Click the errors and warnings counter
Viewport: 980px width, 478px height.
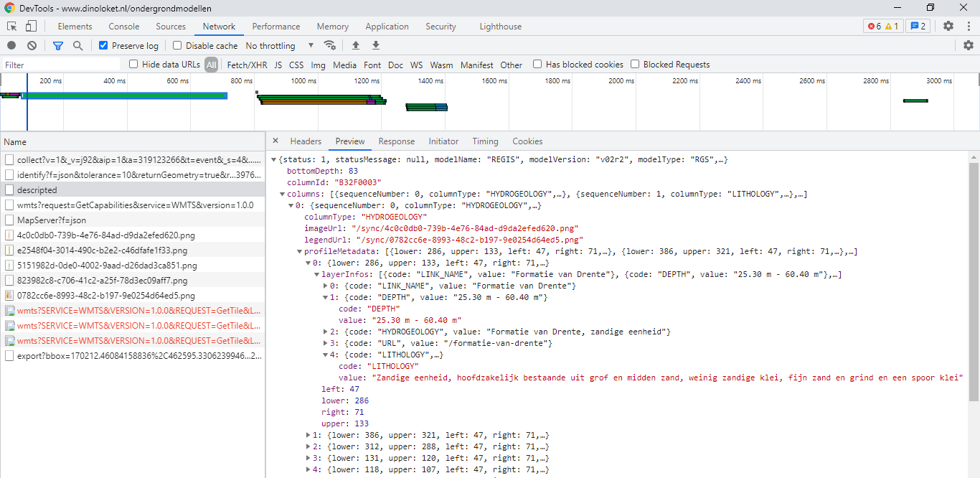coord(882,27)
